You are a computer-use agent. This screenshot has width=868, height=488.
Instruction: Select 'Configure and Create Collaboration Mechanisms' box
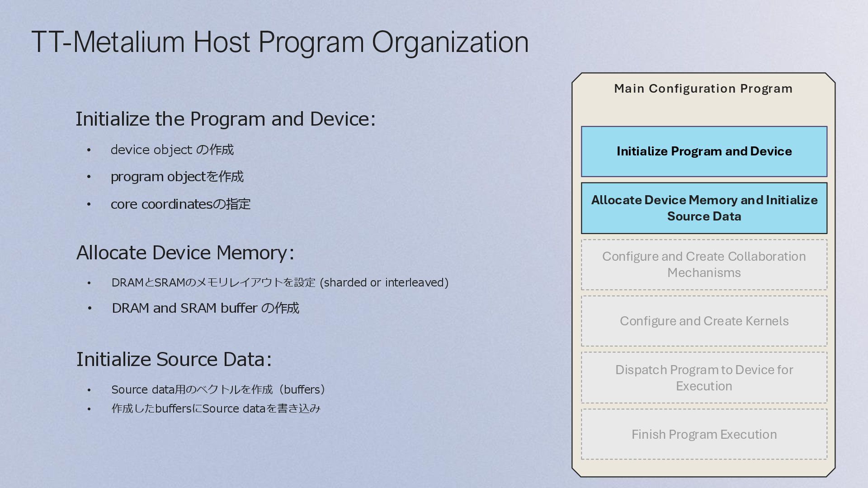(x=704, y=264)
